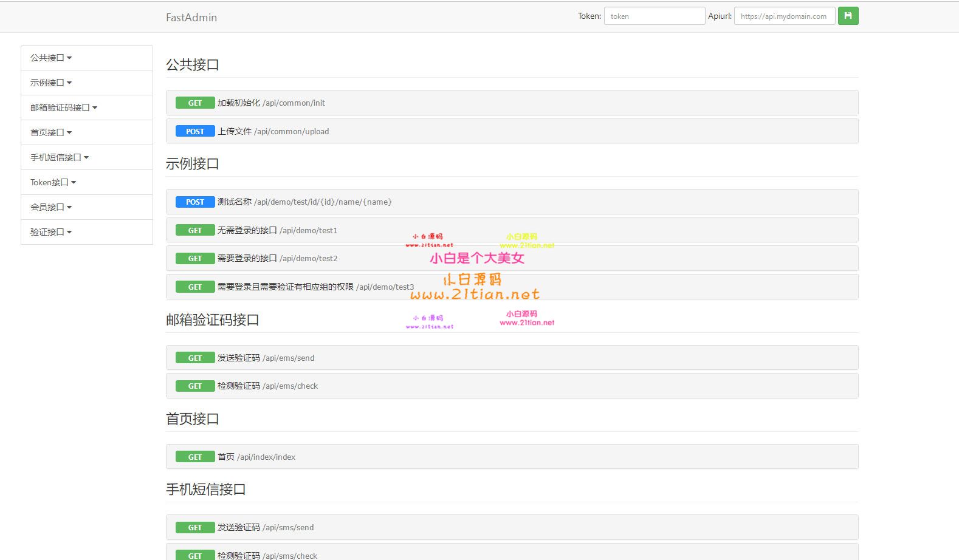This screenshot has height=560, width=959.
Task: Open the FastAdmin brand link
Action: click(191, 17)
